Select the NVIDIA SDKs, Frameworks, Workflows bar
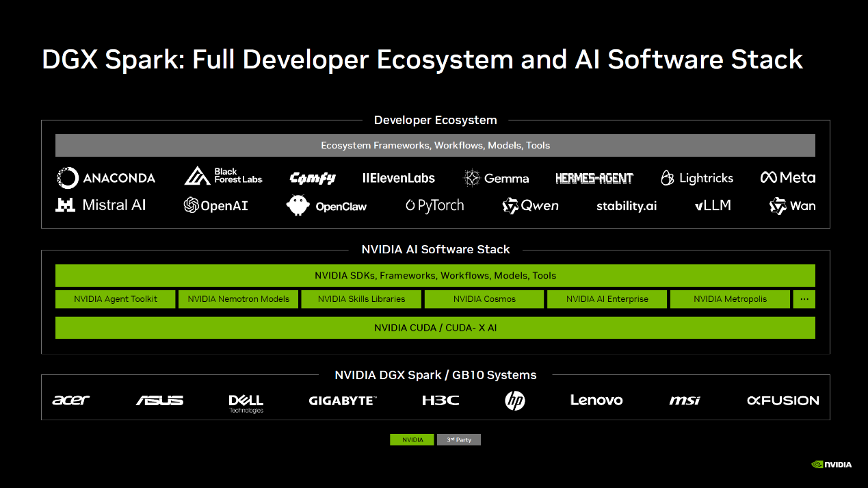Viewport: 868px width, 488px height. [435, 275]
